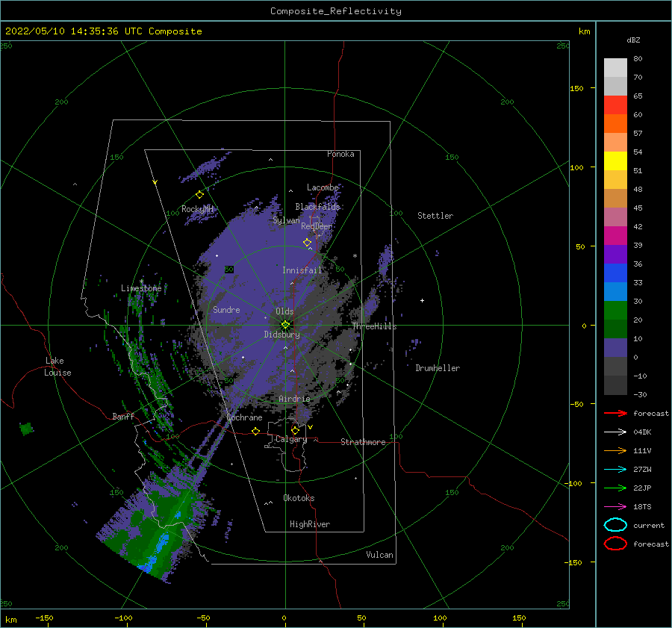Click the Lake Louise label
This screenshot has height=628, width=672.
57,367
